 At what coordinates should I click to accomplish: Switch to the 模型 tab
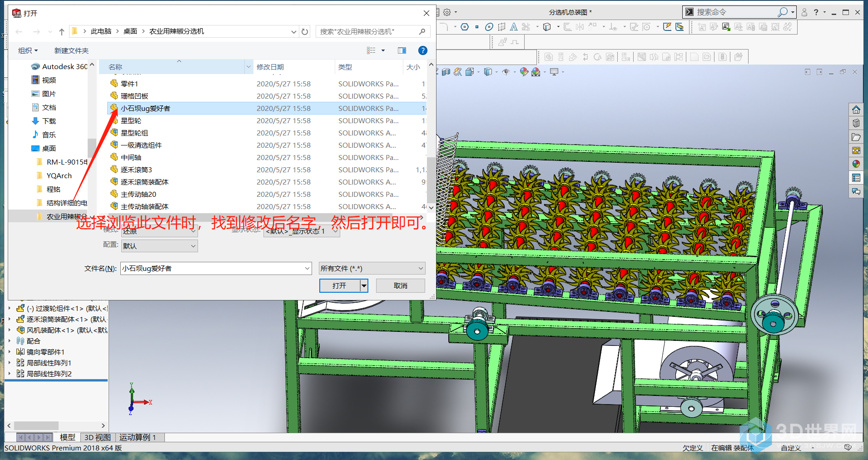click(x=67, y=437)
